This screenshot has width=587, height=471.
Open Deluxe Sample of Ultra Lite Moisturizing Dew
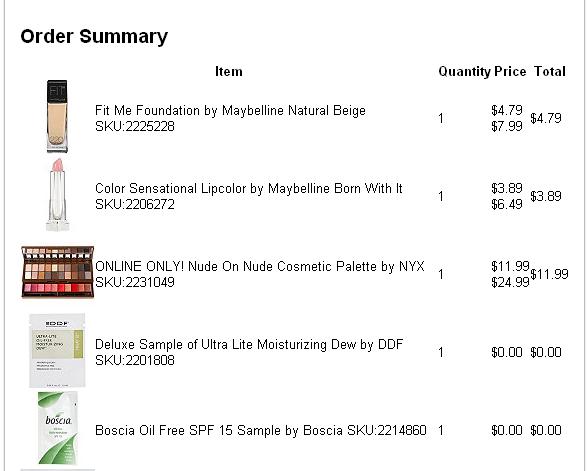(249, 344)
